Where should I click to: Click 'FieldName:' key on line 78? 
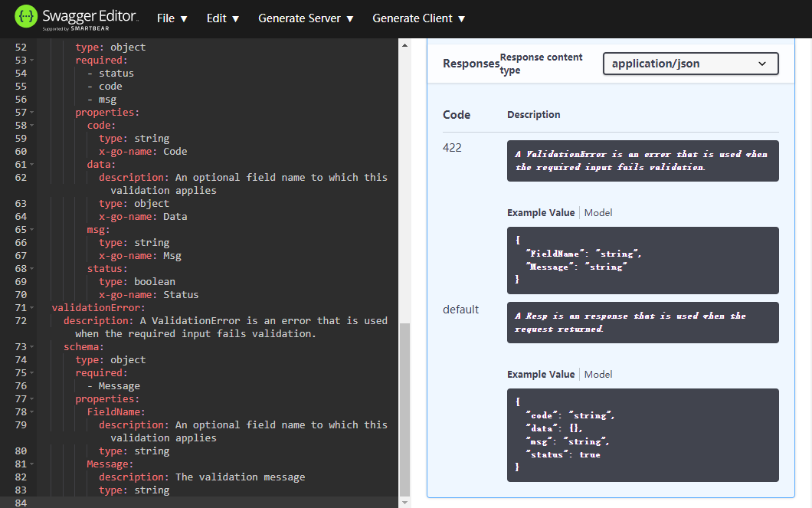[116, 411]
